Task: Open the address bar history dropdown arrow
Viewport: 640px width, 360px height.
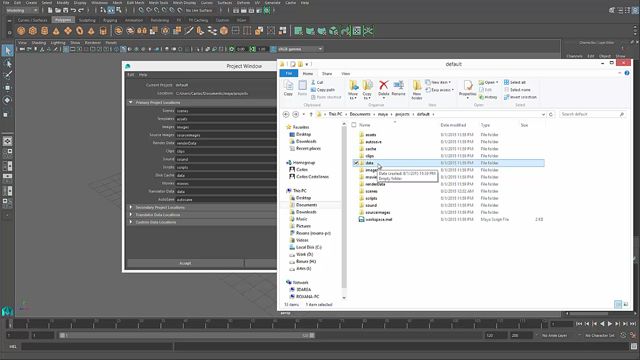Action: coord(543,115)
